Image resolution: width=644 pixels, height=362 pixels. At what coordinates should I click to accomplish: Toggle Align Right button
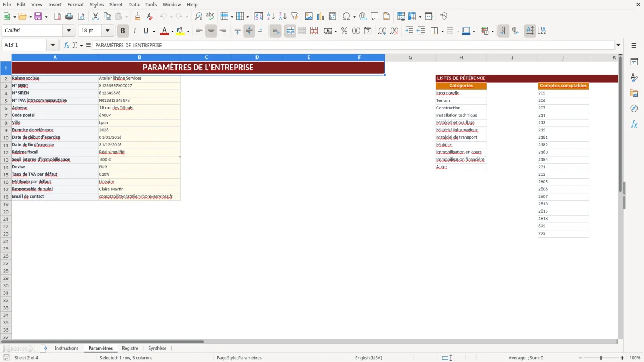pos(223,31)
